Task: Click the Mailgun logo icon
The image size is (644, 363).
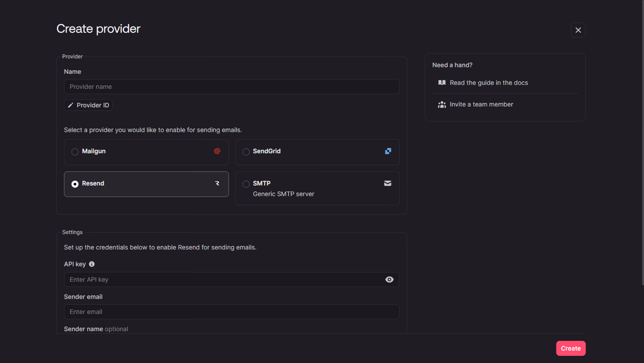Action: point(217,151)
